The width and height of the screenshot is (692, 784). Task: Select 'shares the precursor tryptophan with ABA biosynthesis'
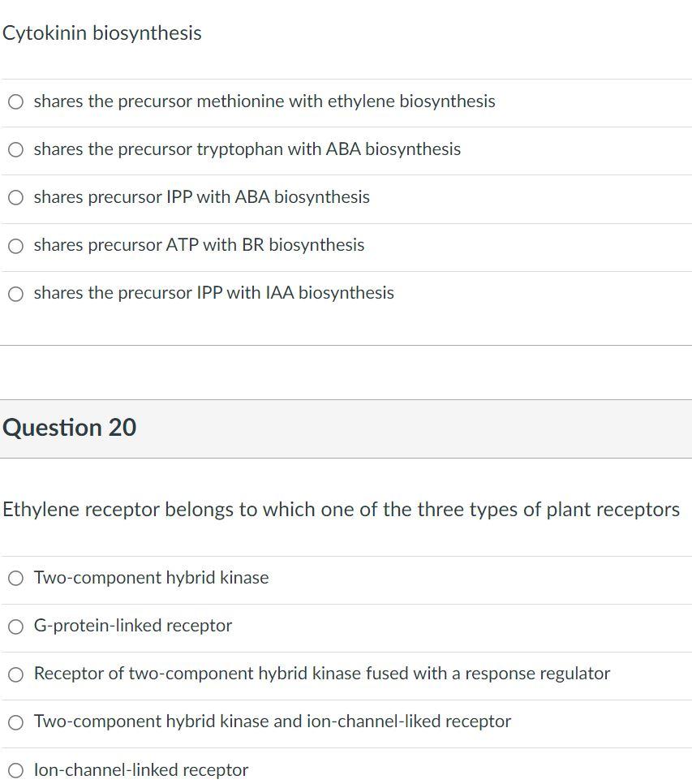tap(15, 149)
